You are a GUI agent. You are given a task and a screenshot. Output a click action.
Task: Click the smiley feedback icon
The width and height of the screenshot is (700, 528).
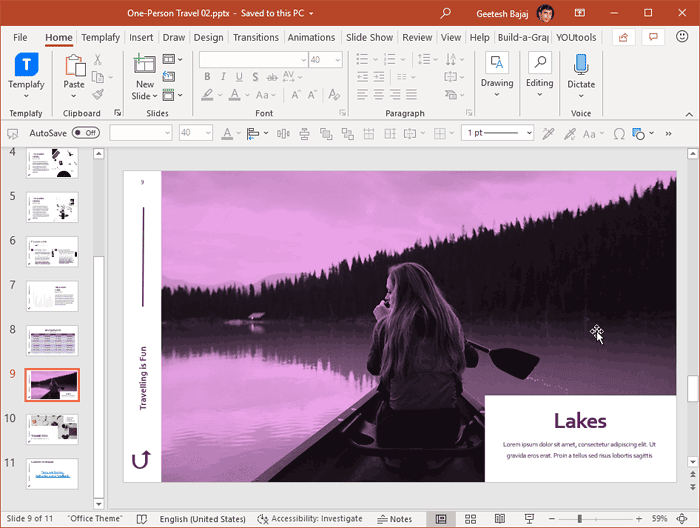point(682,37)
